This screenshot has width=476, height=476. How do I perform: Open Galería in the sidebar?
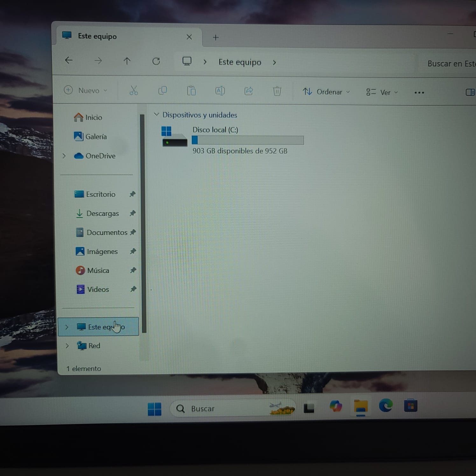(90, 136)
